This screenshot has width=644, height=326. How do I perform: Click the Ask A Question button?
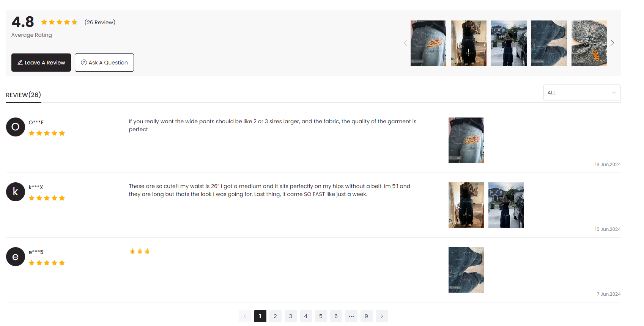(x=104, y=63)
